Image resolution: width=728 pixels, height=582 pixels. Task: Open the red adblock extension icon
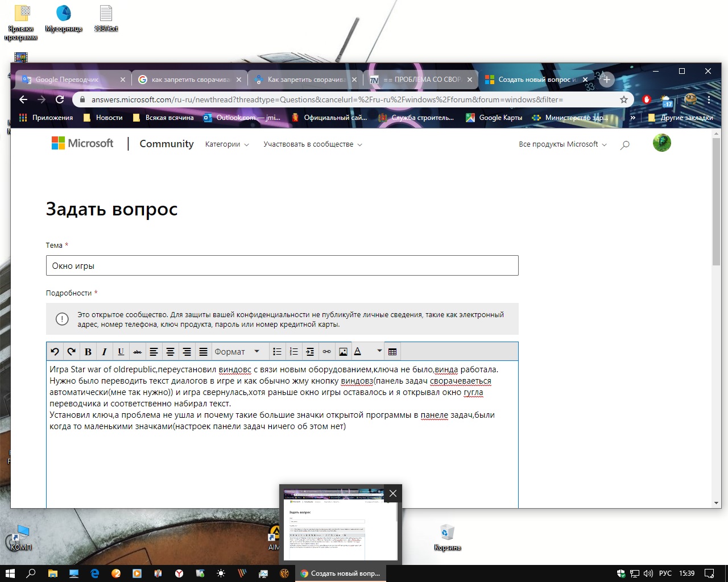(647, 99)
